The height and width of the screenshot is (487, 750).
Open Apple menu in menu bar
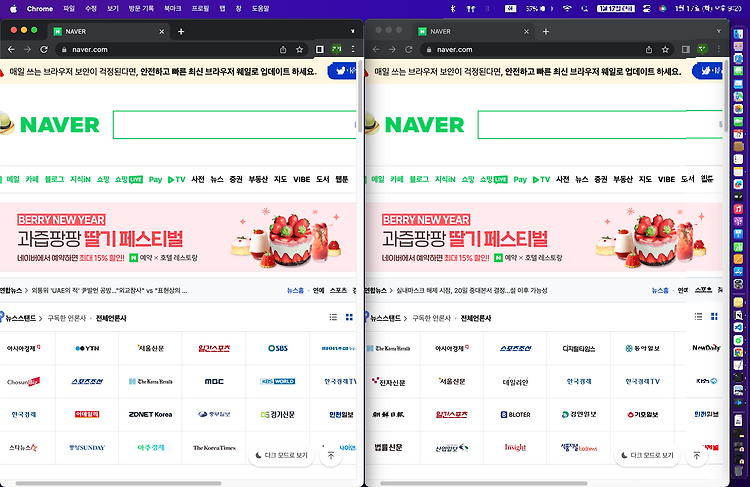(13, 9)
